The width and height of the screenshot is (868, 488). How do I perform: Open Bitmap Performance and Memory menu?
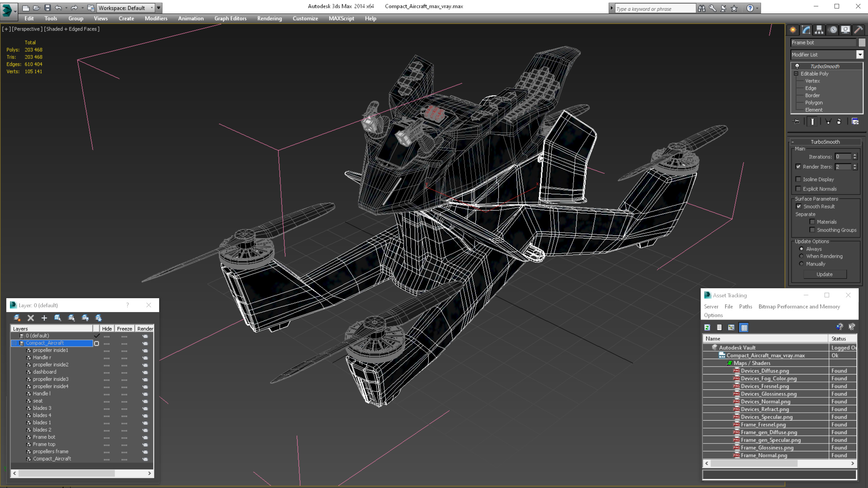pyautogui.click(x=799, y=306)
